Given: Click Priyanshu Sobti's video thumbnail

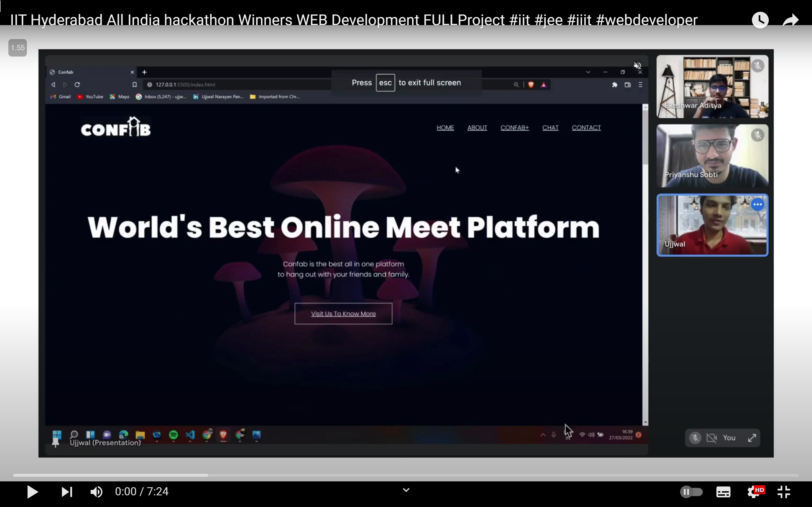Looking at the screenshot, I should 712,156.
